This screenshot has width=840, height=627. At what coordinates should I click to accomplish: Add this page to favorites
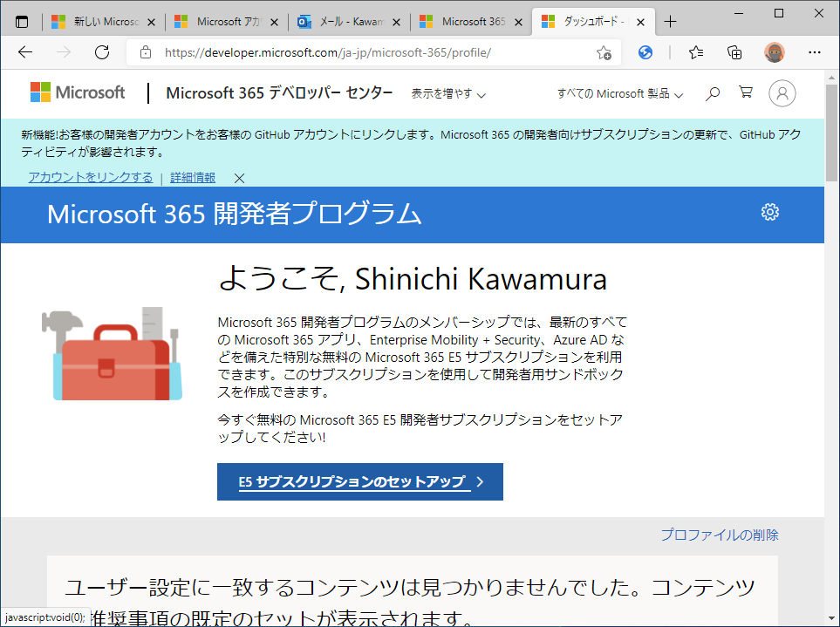(x=604, y=52)
